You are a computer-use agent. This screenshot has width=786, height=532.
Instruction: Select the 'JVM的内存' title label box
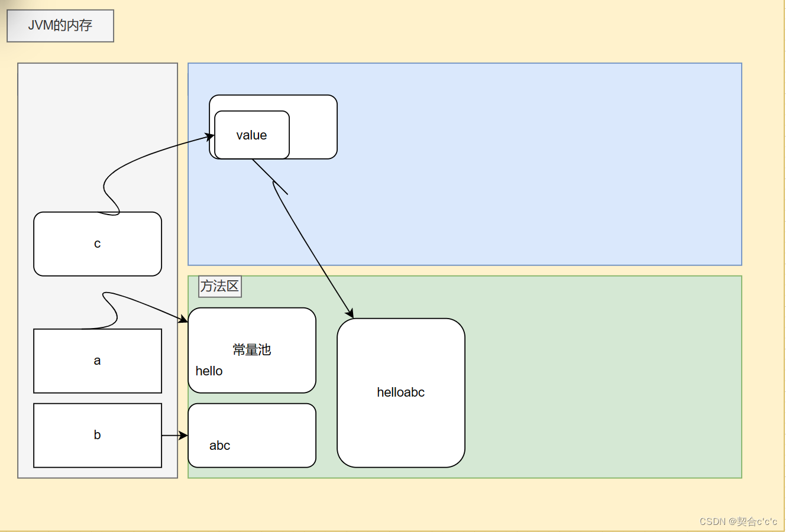pos(60,26)
